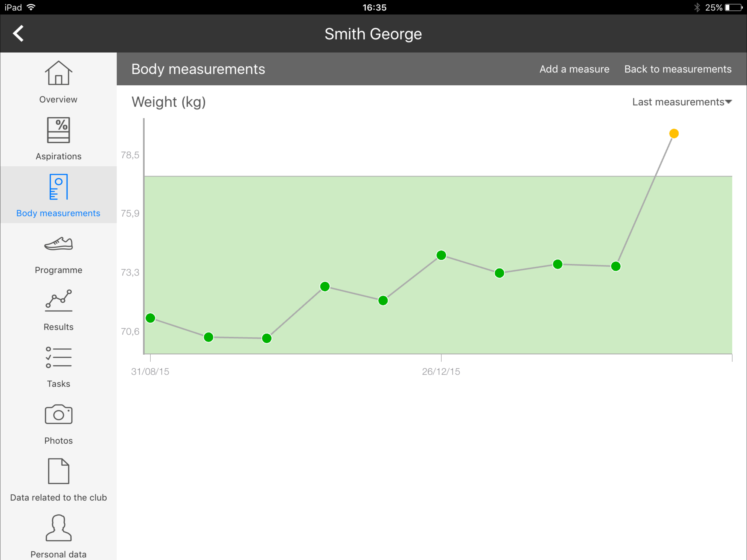Image resolution: width=747 pixels, height=560 pixels.
Task: Go Back to measurements
Action: tap(678, 69)
